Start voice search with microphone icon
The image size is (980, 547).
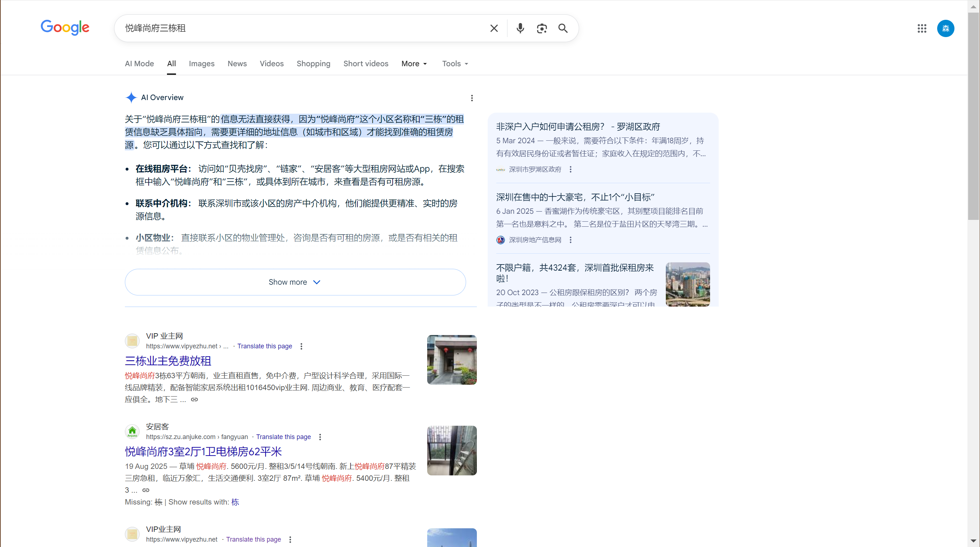pos(520,28)
